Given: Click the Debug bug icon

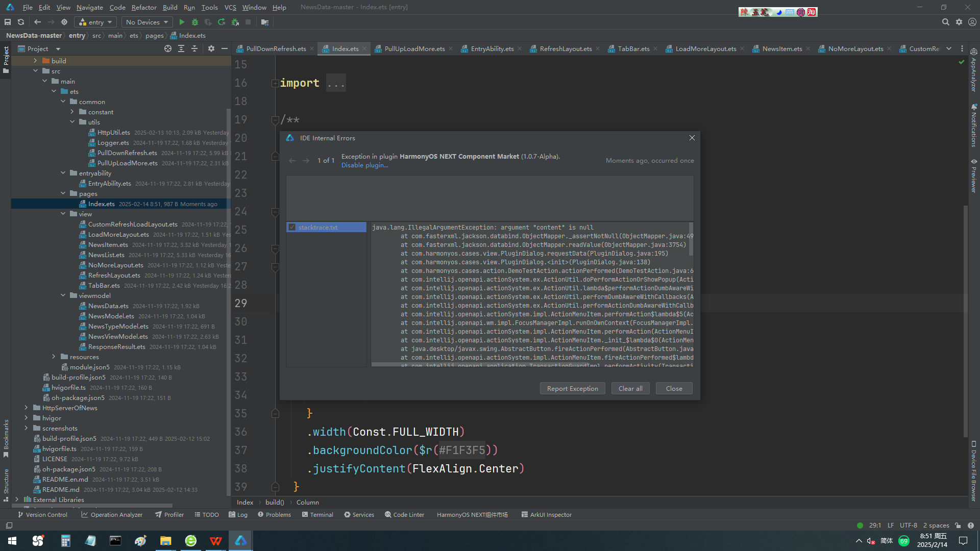Looking at the screenshot, I should coord(194,22).
